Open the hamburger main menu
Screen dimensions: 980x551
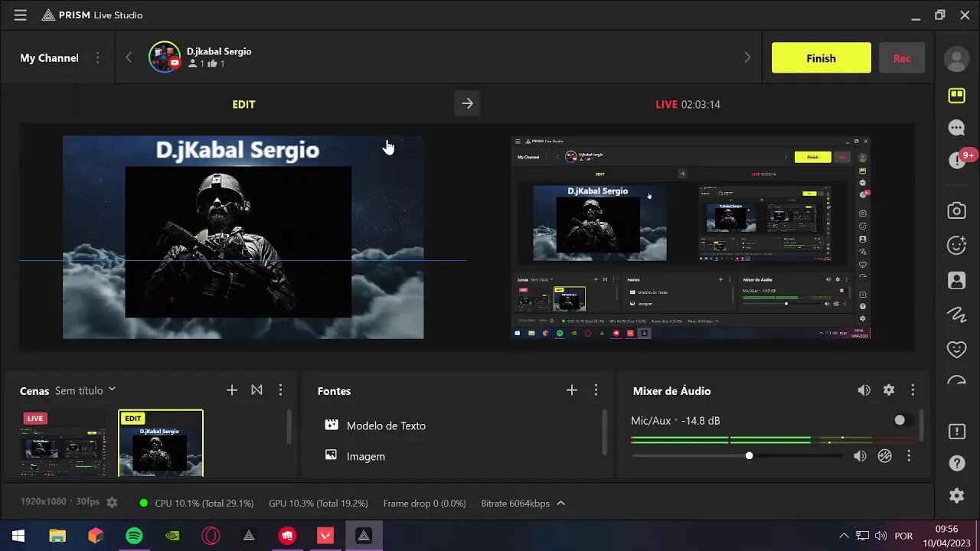pyautogui.click(x=20, y=15)
